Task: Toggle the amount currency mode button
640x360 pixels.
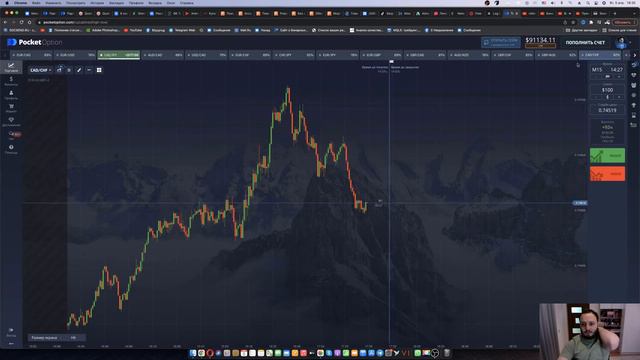Action: click(x=607, y=97)
